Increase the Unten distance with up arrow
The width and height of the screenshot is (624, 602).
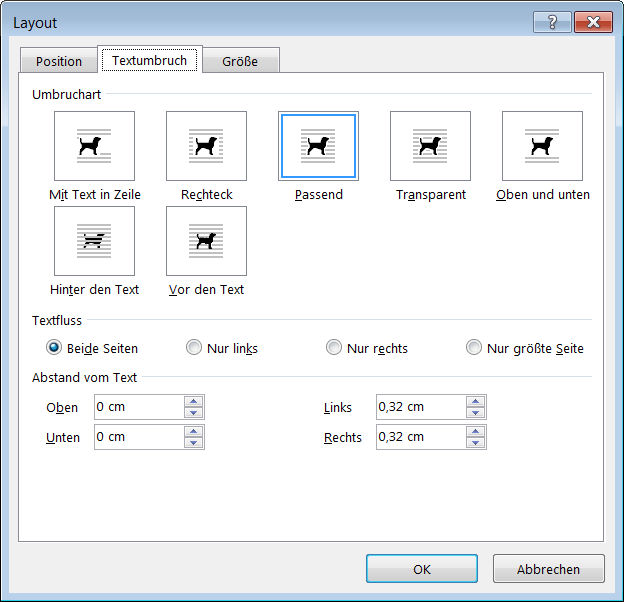point(194,431)
